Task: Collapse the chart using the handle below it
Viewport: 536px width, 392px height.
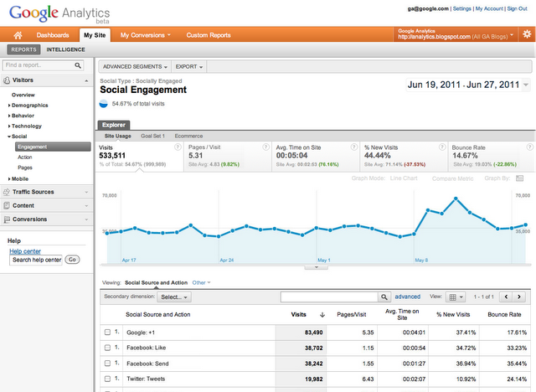Action: pos(315,267)
